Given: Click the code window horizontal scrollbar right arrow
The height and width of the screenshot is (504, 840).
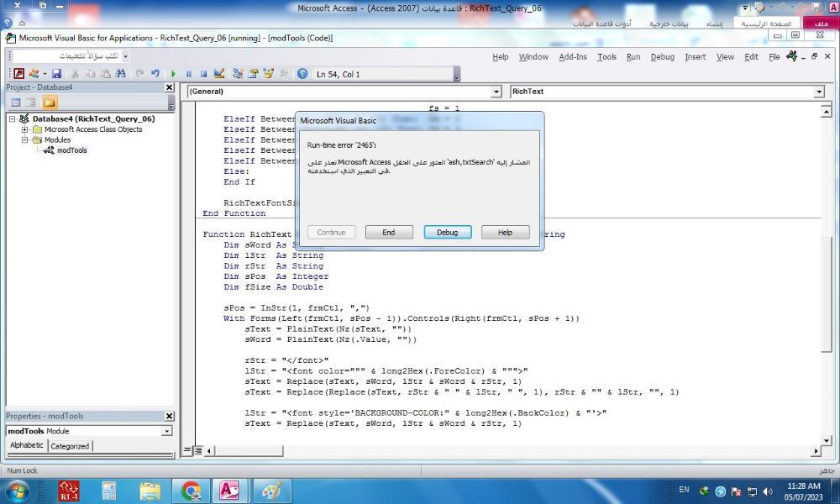Looking at the screenshot, I should [x=816, y=451].
